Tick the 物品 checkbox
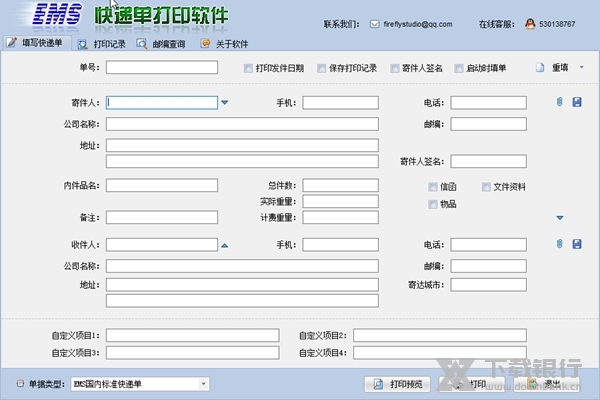Viewport: 600px width, 400px height. 433,204
